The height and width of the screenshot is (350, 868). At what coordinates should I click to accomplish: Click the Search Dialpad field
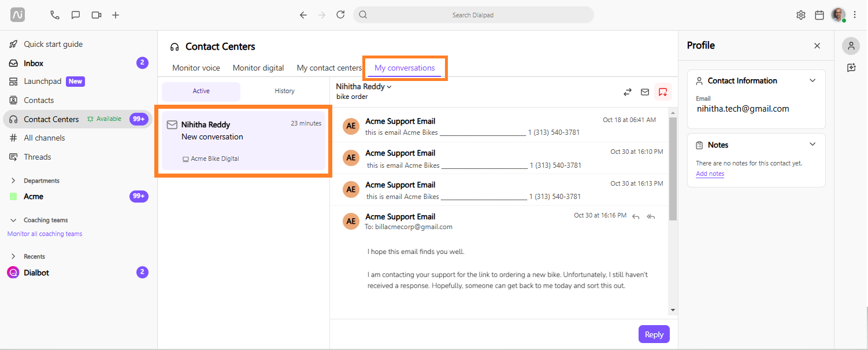tap(473, 15)
